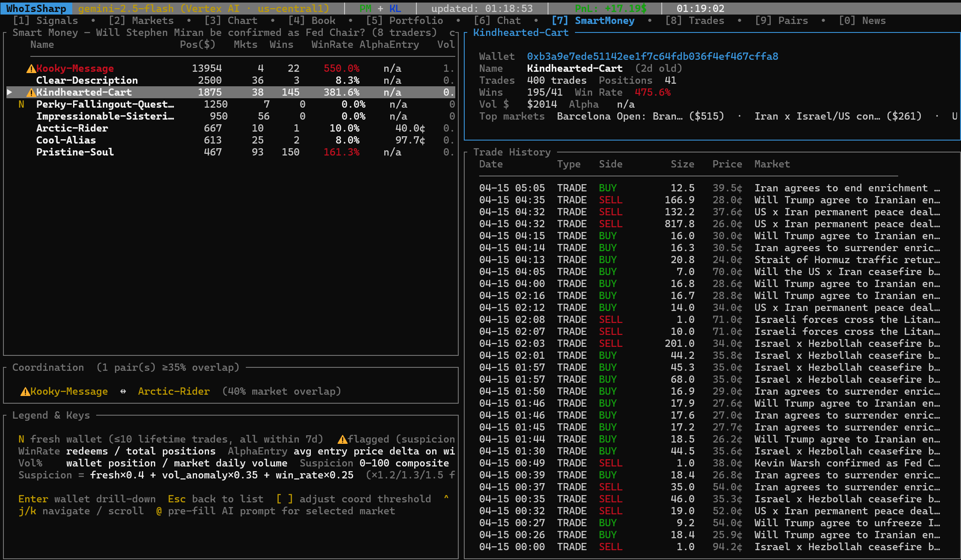
Task: Click the green PM source indicator
Action: coord(365,9)
